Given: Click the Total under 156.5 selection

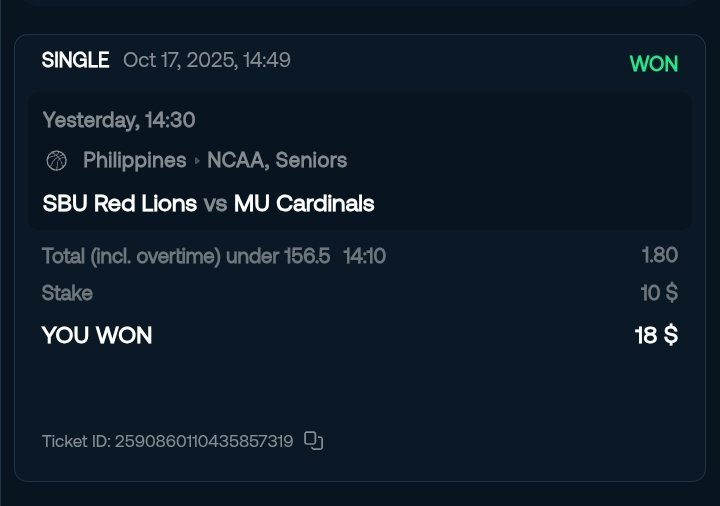Looking at the screenshot, I should point(186,256).
